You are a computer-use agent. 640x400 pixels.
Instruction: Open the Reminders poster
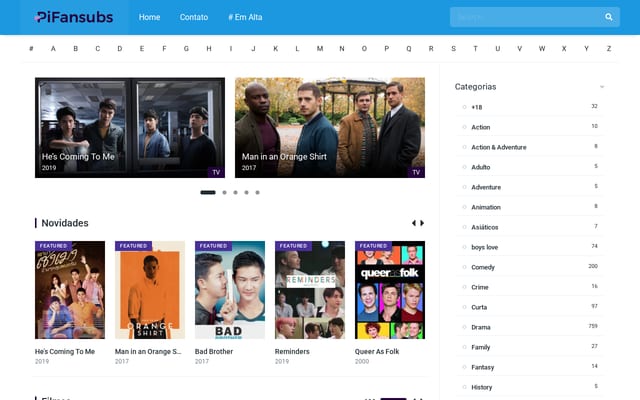point(310,290)
